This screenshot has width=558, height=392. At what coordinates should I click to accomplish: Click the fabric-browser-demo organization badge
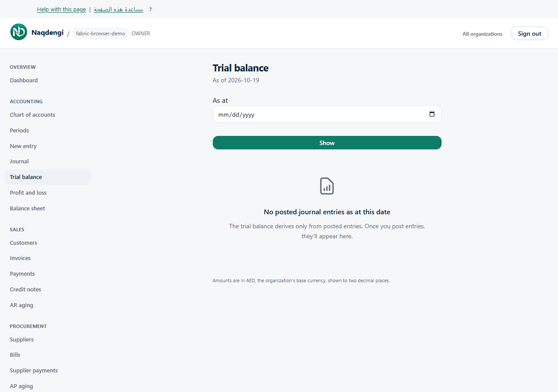[100, 34]
